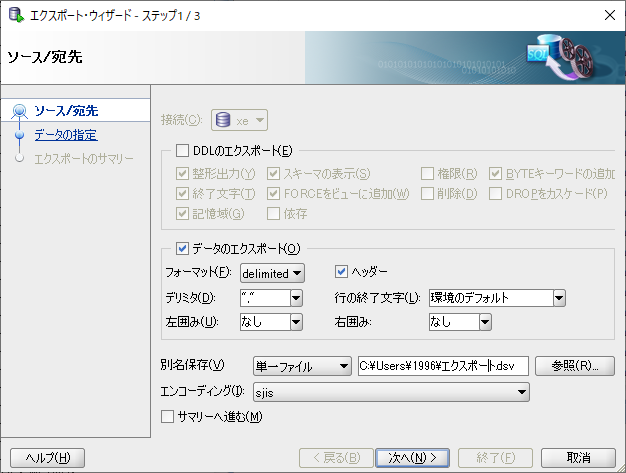The image size is (626, 473).
Task: Click the ヘルプ(H) button
Action: tap(48, 458)
